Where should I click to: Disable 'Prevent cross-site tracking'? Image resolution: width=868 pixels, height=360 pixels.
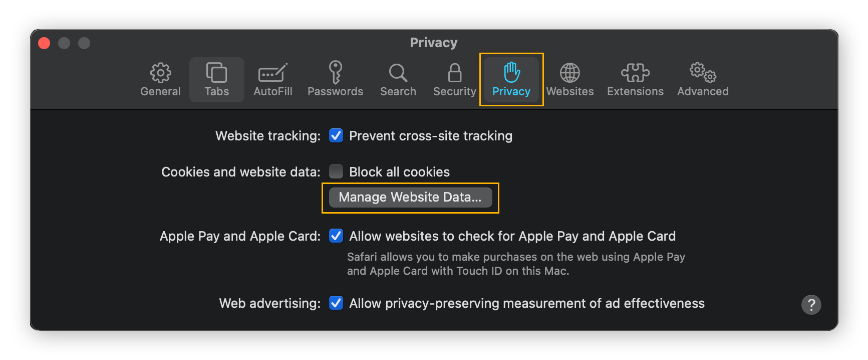(336, 135)
